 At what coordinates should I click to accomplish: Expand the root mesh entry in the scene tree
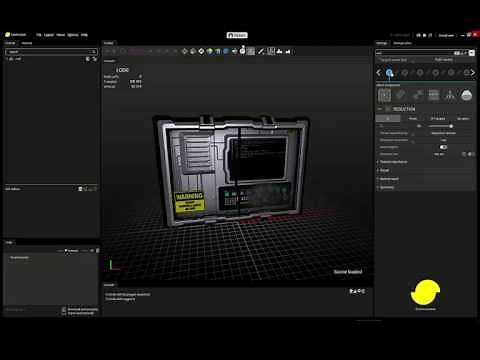pyautogui.click(x=7, y=59)
